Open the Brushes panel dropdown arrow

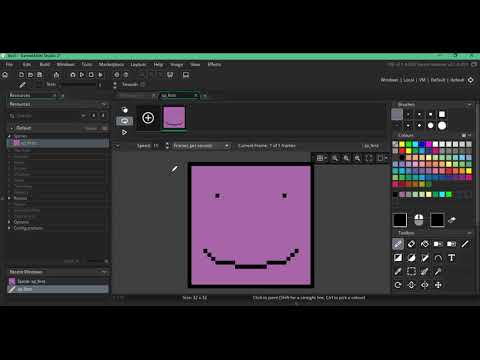tap(469, 105)
